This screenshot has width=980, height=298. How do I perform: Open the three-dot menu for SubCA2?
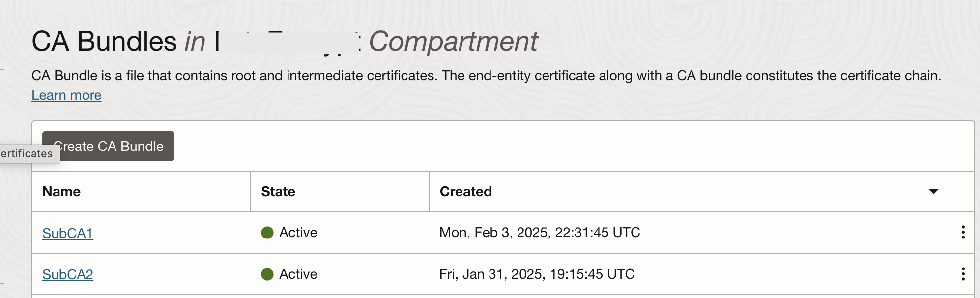(x=963, y=274)
